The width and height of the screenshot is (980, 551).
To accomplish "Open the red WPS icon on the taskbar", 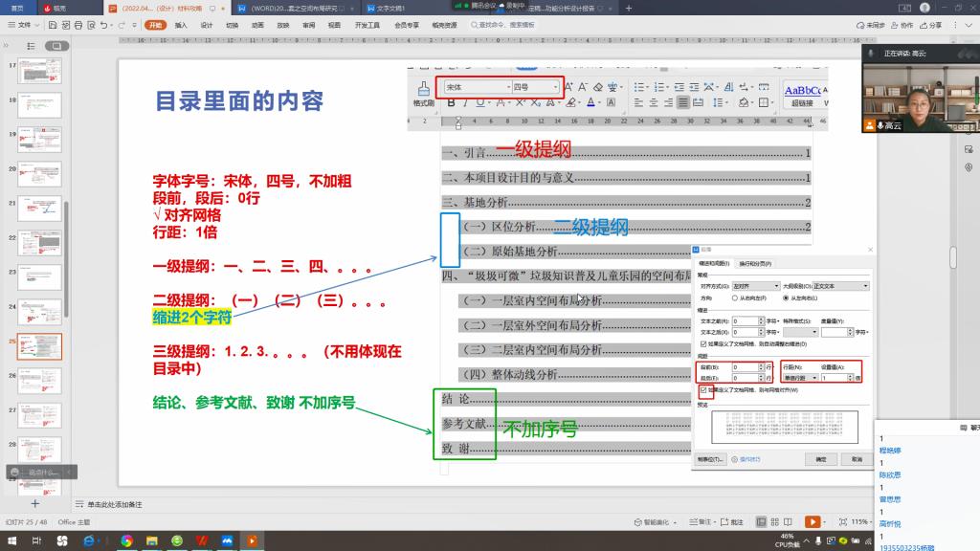I will tap(201, 540).
